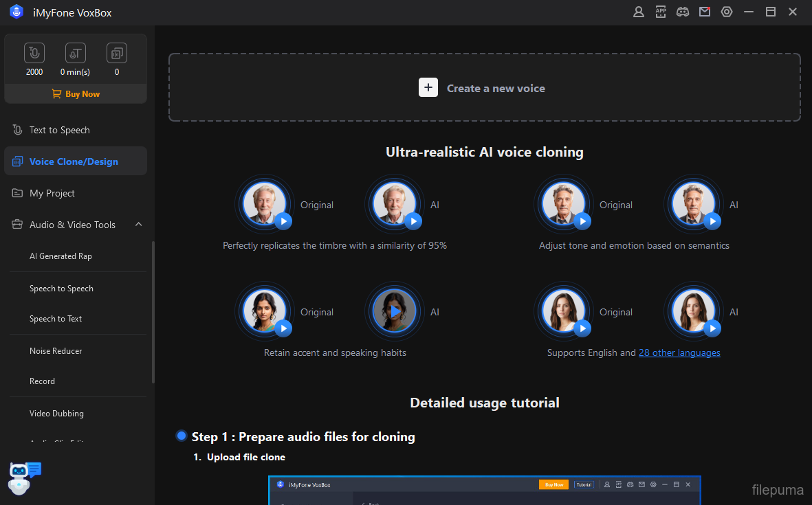Play Original sample for multilingual demo

[x=583, y=328]
